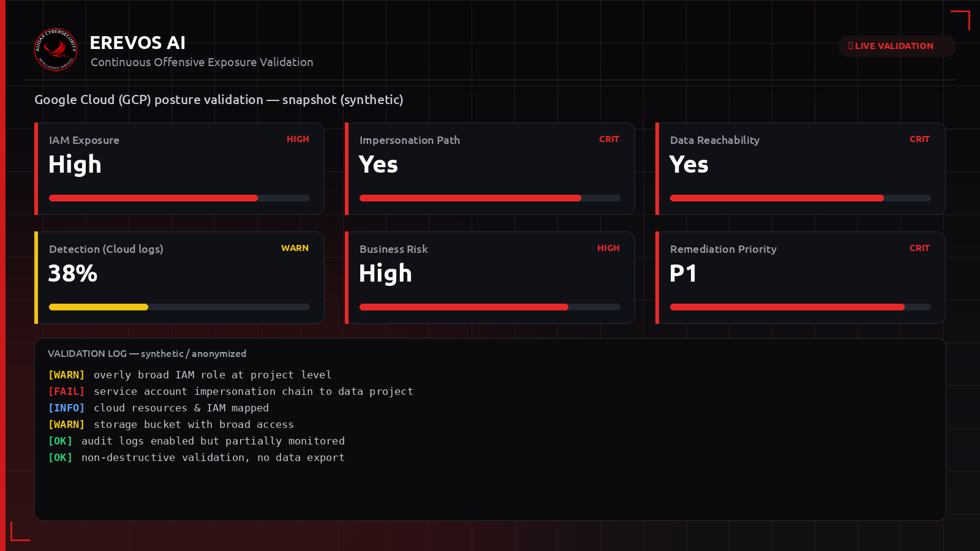Click the P1 priority value
Viewport: 980px width, 551px height.
click(x=683, y=273)
